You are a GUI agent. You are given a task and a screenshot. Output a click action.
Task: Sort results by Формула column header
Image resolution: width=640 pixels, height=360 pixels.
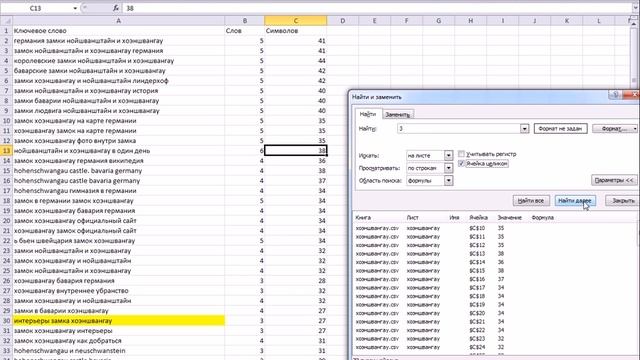pyautogui.click(x=542, y=218)
